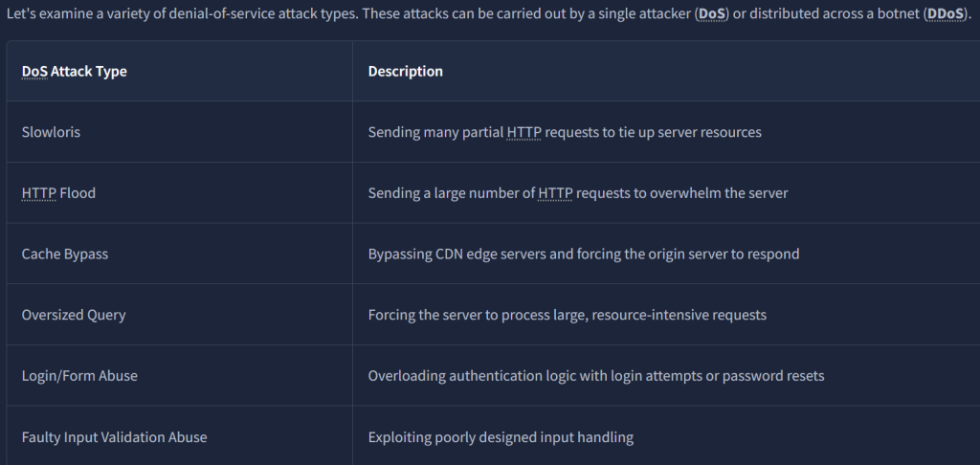Select the Oversized Query attack type cell
Screen dimensions: 980x465
tap(74, 315)
